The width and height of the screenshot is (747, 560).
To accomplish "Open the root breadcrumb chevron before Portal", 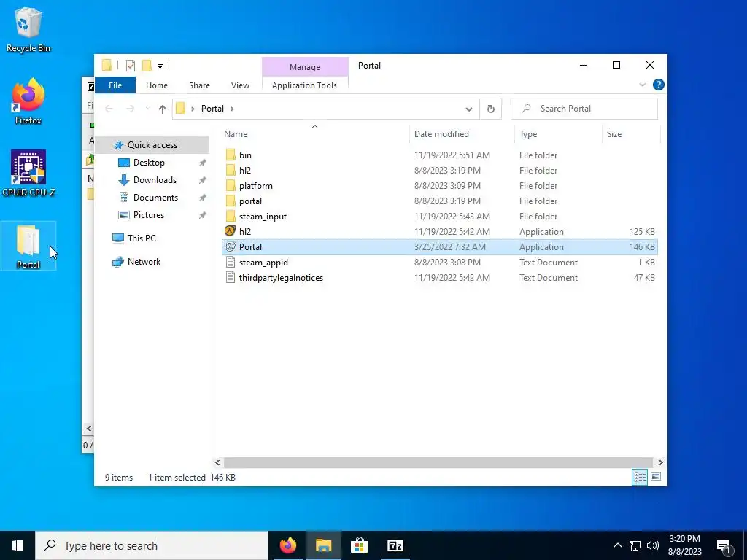I will 193,109.
